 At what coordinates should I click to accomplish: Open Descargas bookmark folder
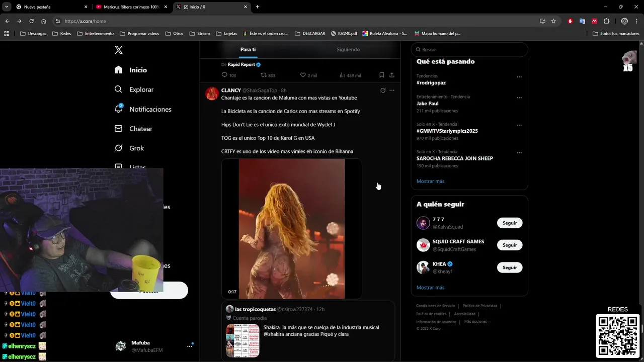click(x=33, y=33)
